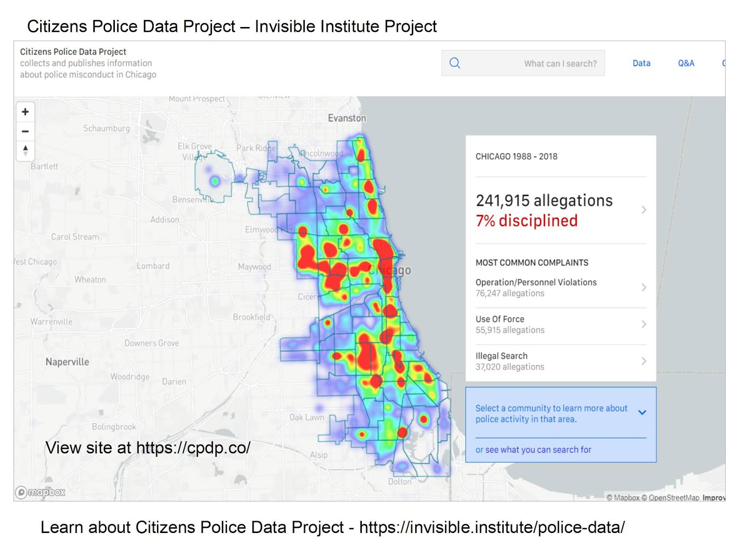Viewport: 747px width, 560px height.
Task: Click '37,020 allegations' count
Action: pos(510,367)
